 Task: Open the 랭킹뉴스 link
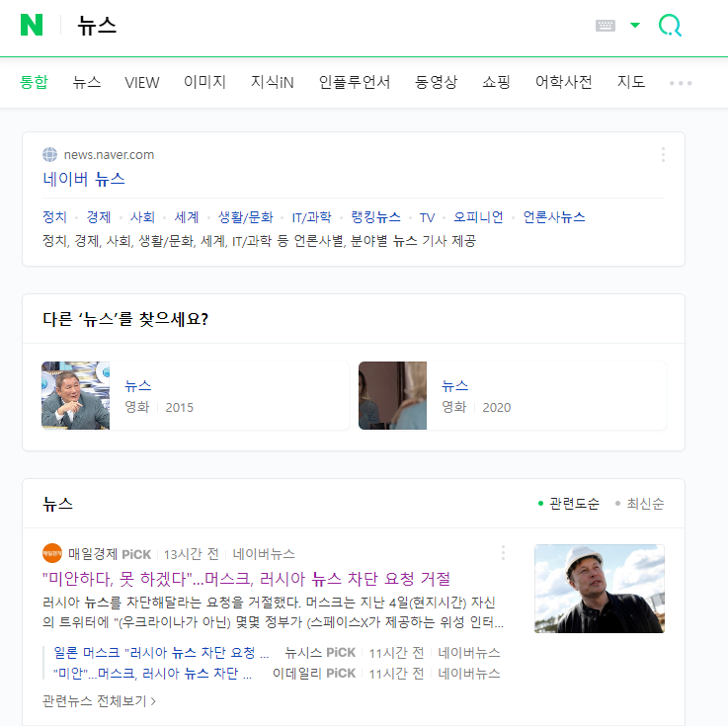coord(375,216)
